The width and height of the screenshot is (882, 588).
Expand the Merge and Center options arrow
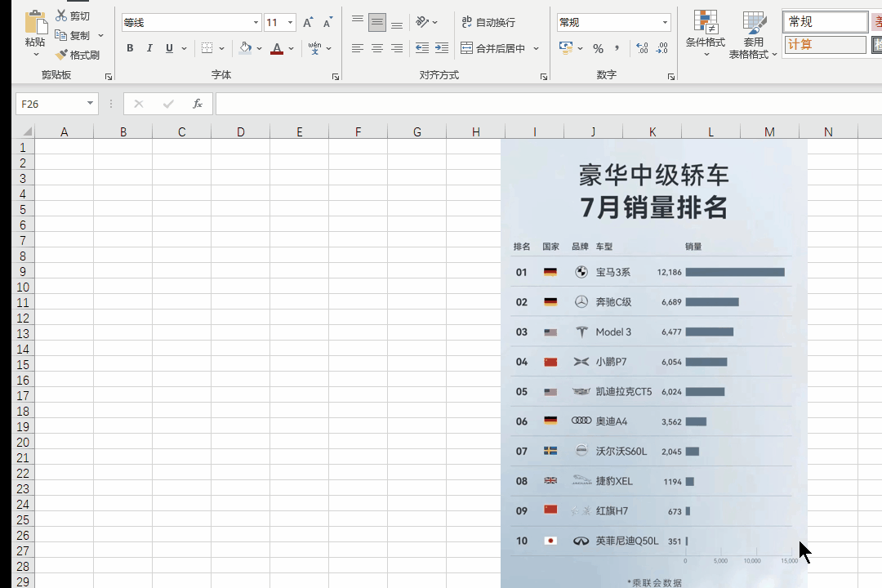tap(536, 48)
